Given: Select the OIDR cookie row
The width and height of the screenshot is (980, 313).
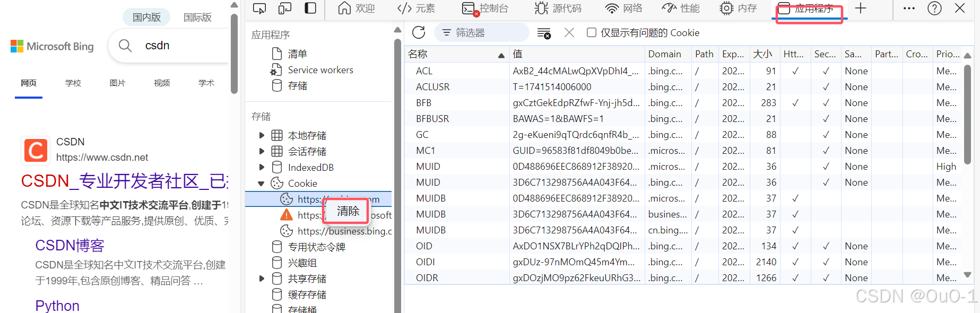Looking at the screenshot, I should [x=683, y=278].
